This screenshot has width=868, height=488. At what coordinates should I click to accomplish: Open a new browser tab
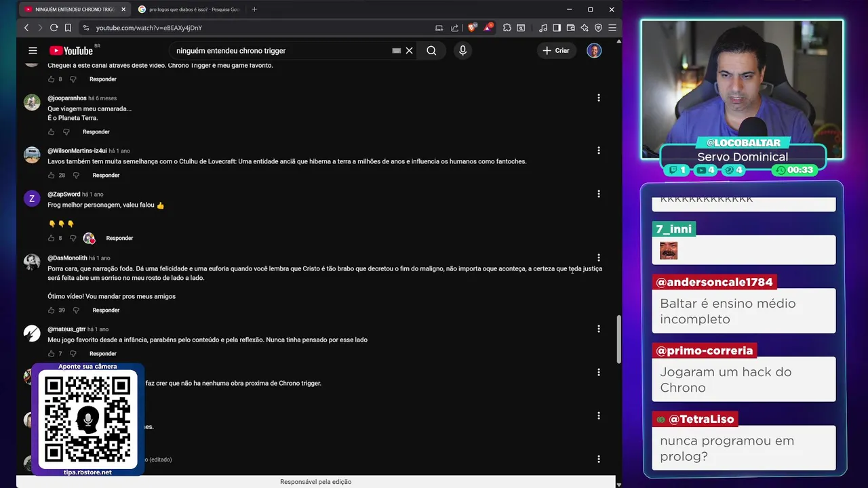[254, 9]
